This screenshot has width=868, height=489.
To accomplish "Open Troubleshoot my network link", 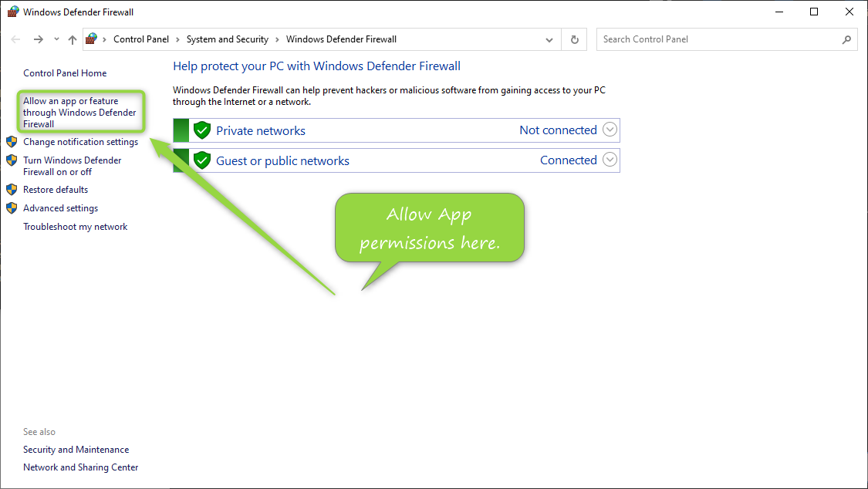I will 76,227.
